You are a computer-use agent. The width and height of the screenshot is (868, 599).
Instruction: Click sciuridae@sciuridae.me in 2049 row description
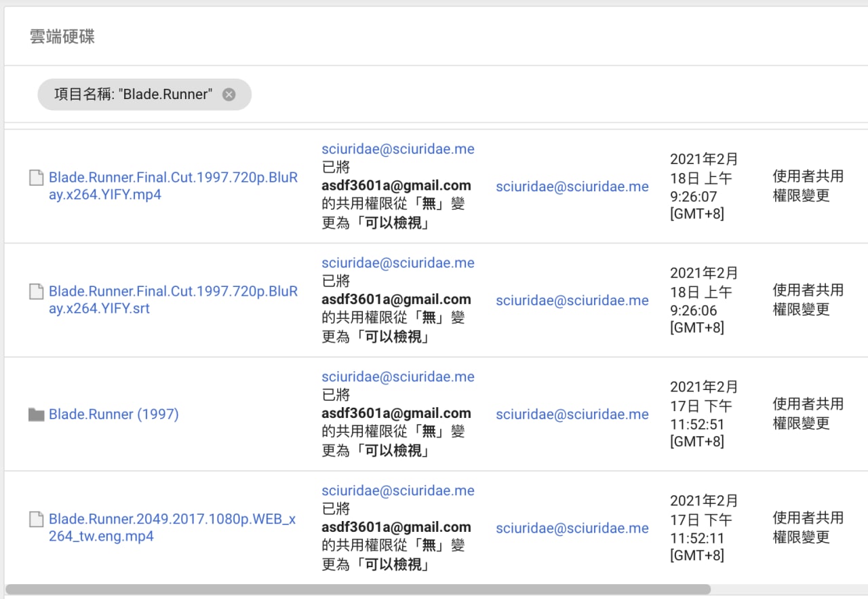coord(398,490)
